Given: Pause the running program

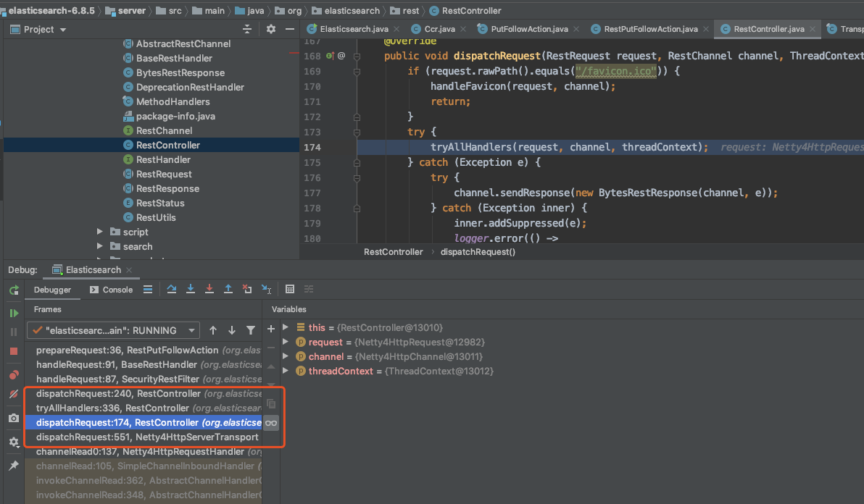Looking at the screenshot, I should coord(14,332).
